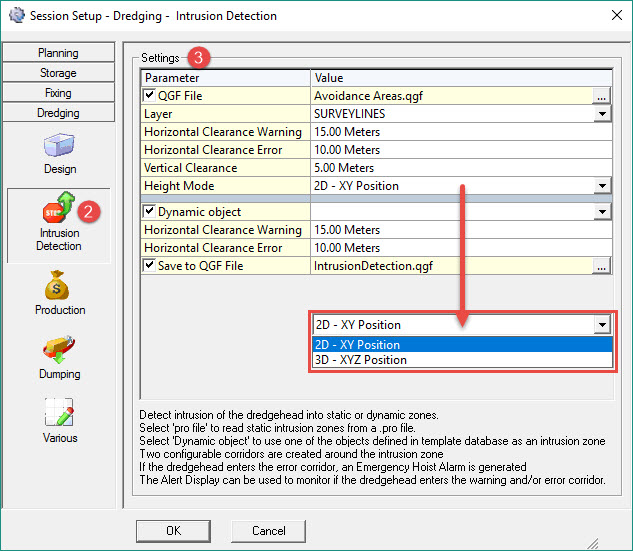The image size is (633, 551).
Task: Open the Dumping page icon
Action: coord(59,349)
